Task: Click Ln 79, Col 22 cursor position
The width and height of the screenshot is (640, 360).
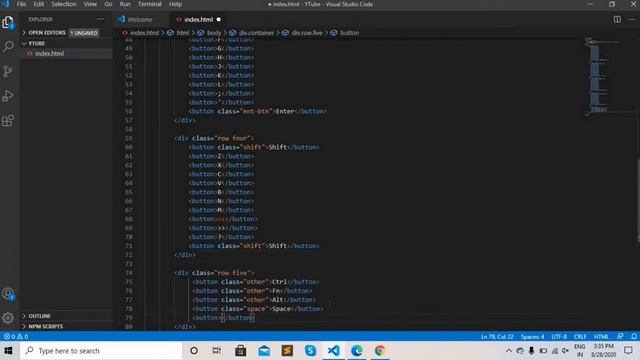Action: pyautogui.click(x=497, y=337)
